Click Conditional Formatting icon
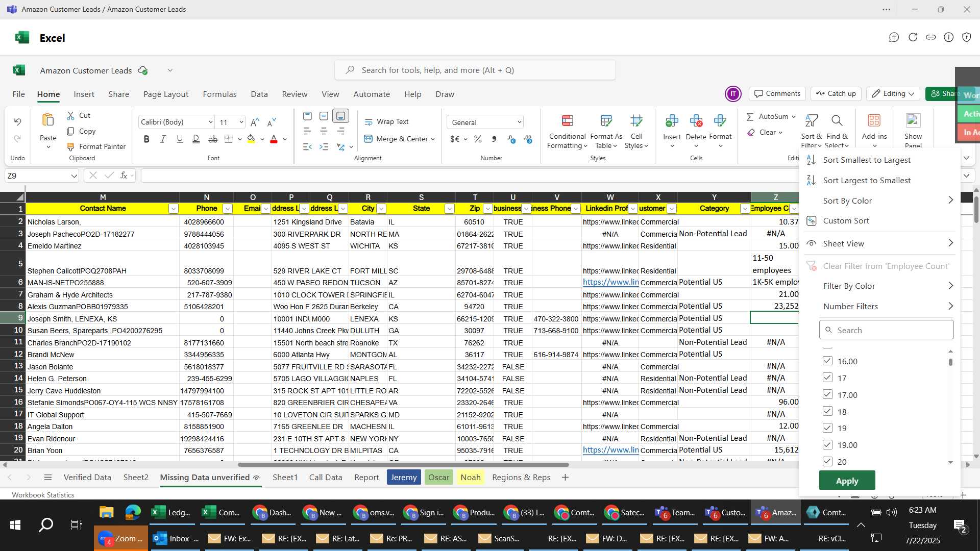Screen dimensions: 980x551 pyautogui.click(x=567, y=121)
